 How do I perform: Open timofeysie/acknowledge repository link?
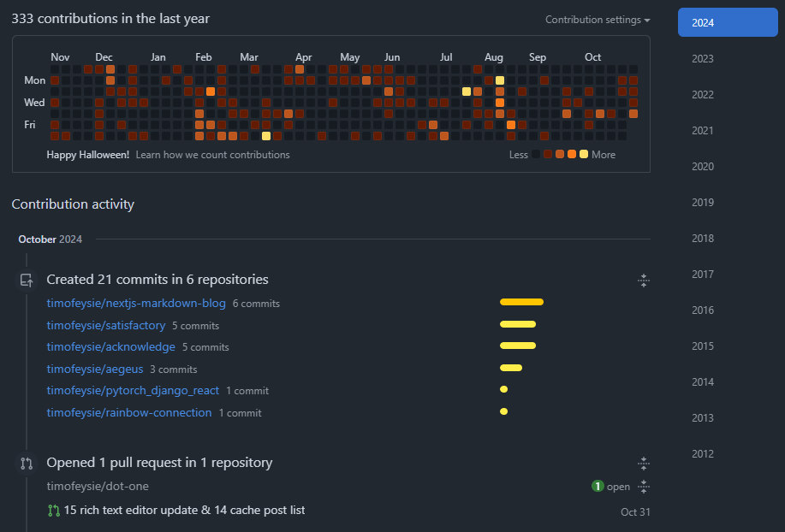(111, 346)
